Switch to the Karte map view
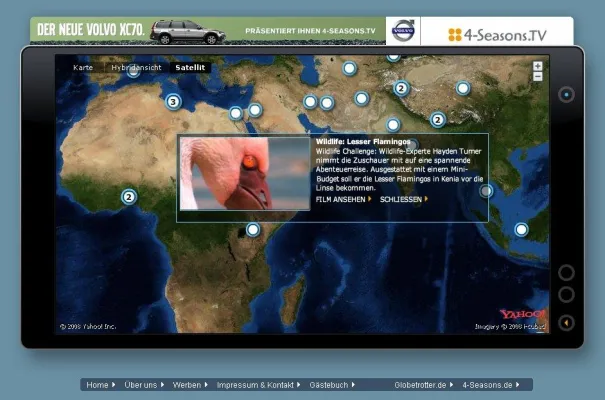 point(83,68)
